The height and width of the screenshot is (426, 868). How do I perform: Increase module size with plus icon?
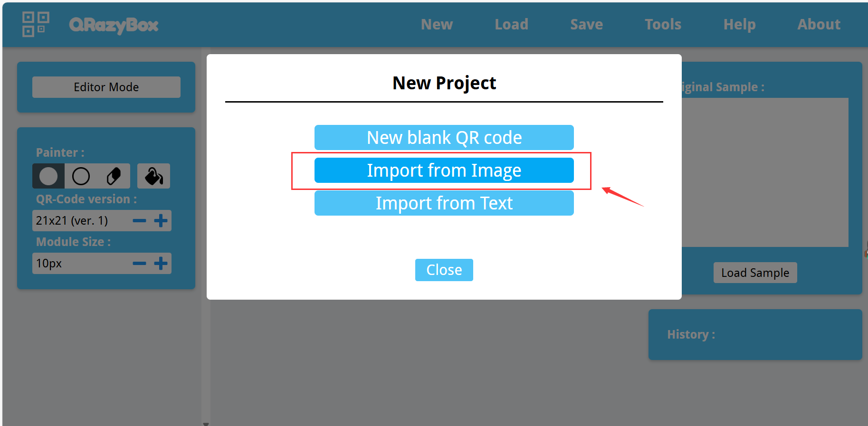pyautogui.click(x=161, y=264)
